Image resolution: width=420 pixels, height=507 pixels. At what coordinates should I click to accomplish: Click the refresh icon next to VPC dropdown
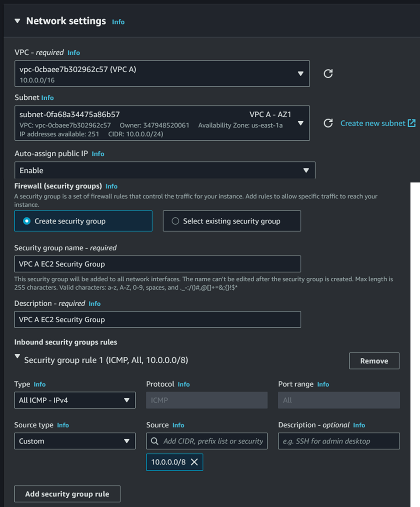click(x=328, y=73)
